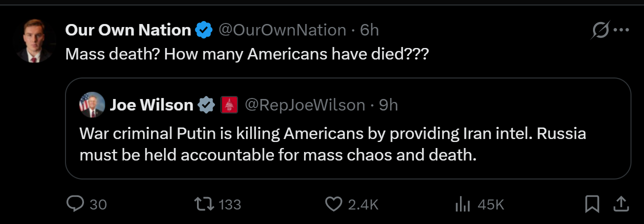The width and height of the screenshot is (644, 224).
Task: Open the three-dot more options menu
Action: [621, 30]
